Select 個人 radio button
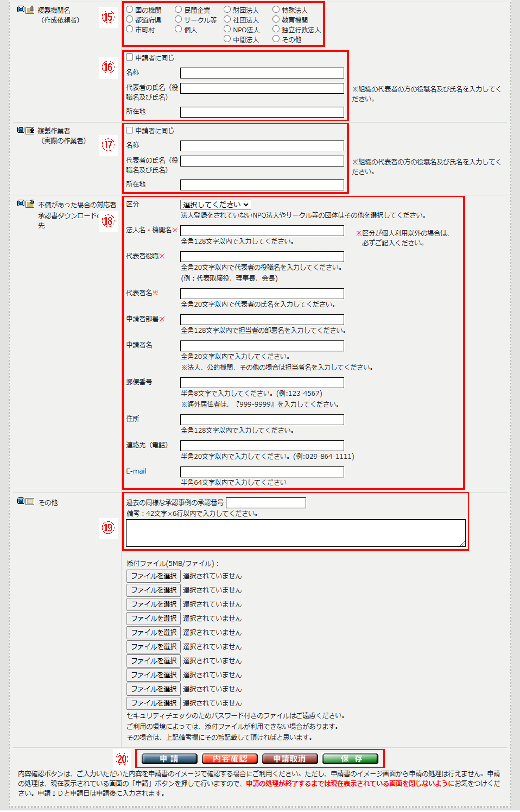Image resolution: width=520 pixels, height=812 pixels. tap(178, 29)
